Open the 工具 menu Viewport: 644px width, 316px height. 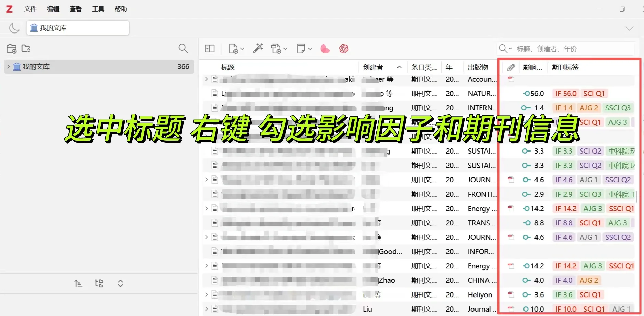pyautogui.click(x=98, y=9)
